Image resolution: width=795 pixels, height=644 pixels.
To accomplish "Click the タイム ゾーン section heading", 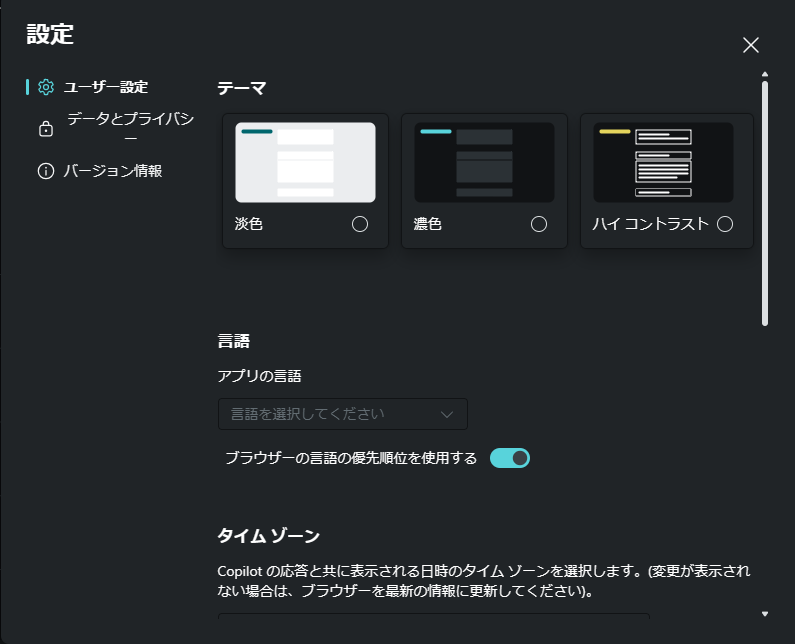I will [x=269, y=535].
